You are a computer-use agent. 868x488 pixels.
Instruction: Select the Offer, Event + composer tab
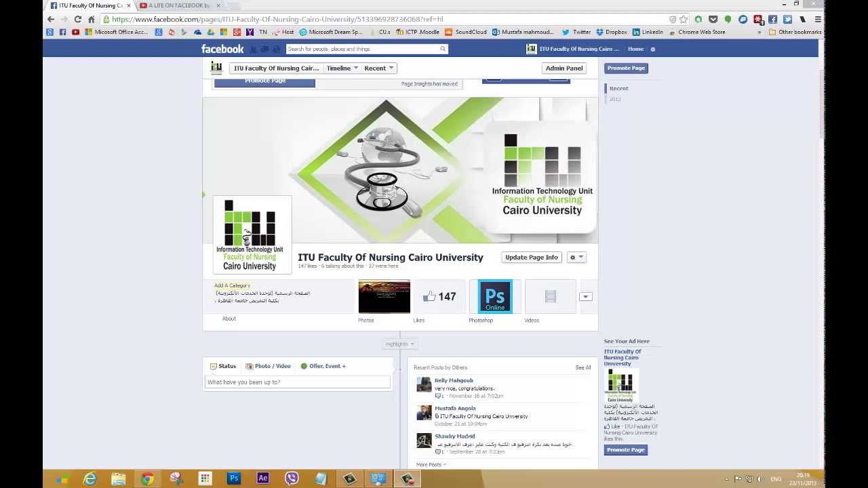(x=323, y=366)
